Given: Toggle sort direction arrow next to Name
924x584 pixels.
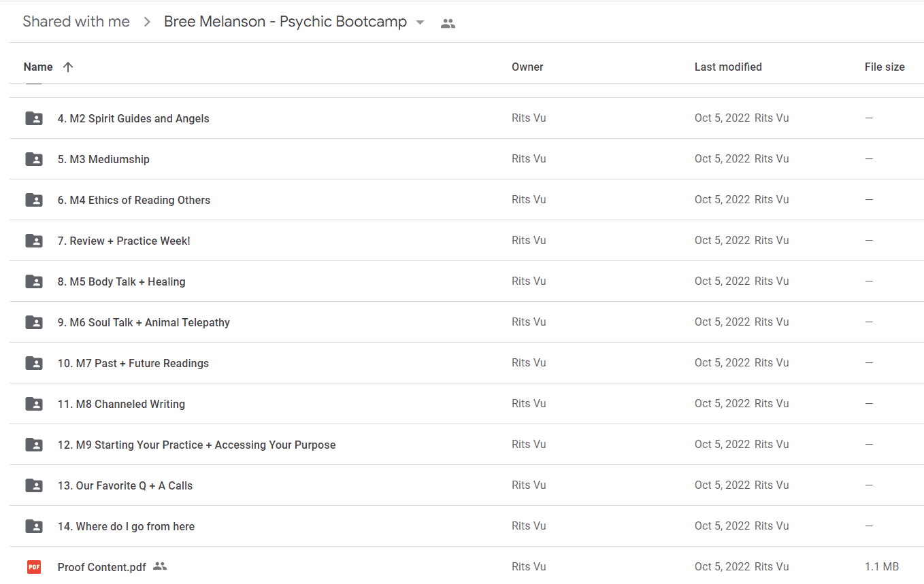Looking at the screenshot, I should (x=67, y=67).
